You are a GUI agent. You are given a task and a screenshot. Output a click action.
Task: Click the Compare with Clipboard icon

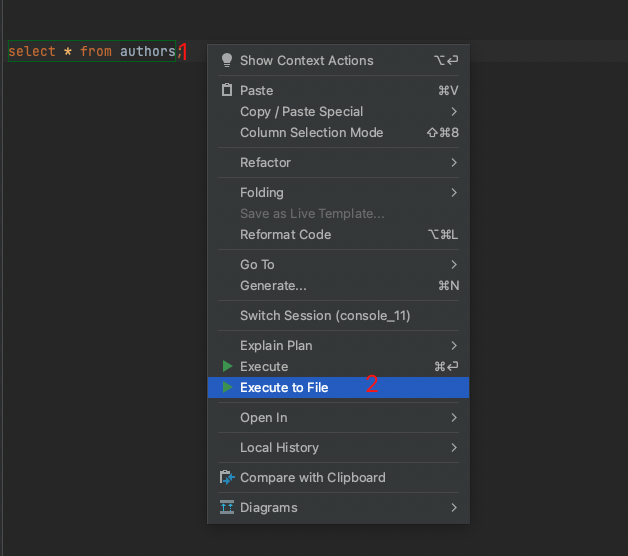(x=227, y=477)
